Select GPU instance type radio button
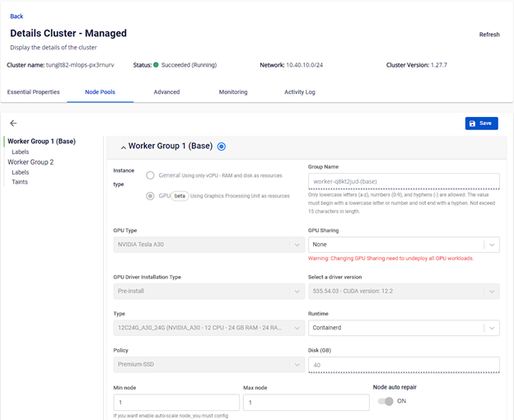Viewport: 514px width, 420px height. [x=150, y=196]
